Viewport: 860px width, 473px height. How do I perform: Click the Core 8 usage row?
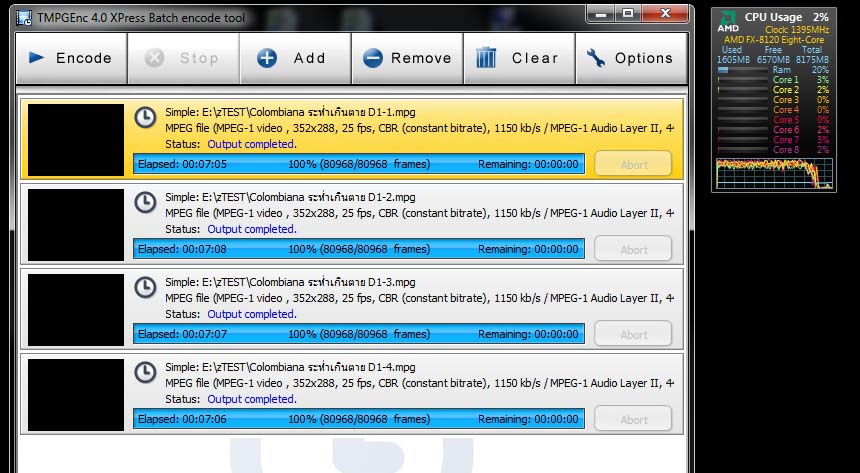tap(773, 150)
